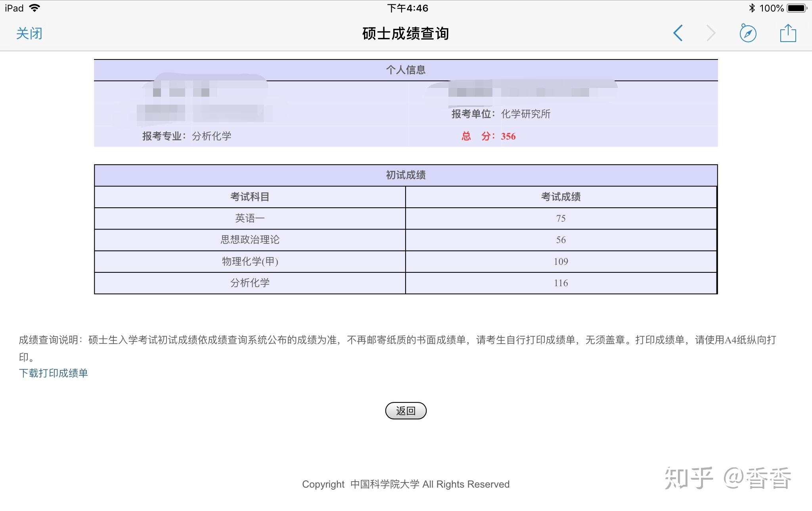Tap the score 116 cell
Image resolution: width=812 pixels, height=511 pixels.
tap(561, 283)
